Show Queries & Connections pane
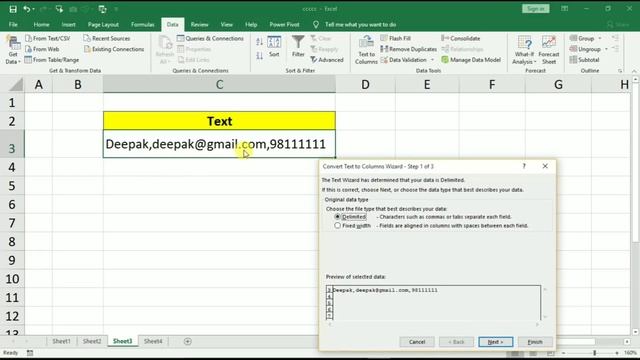 pos(210,38)
